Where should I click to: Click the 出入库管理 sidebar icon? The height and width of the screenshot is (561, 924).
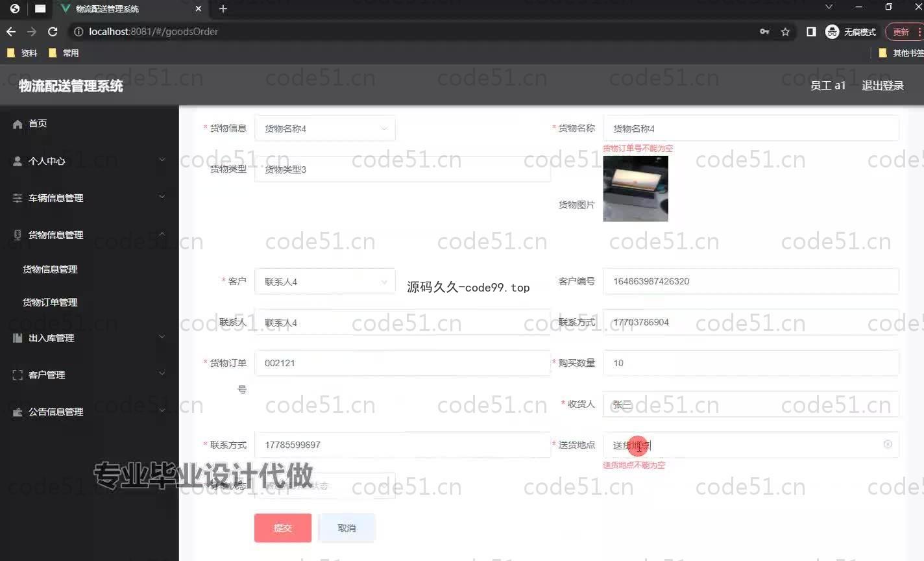point(18,338)
